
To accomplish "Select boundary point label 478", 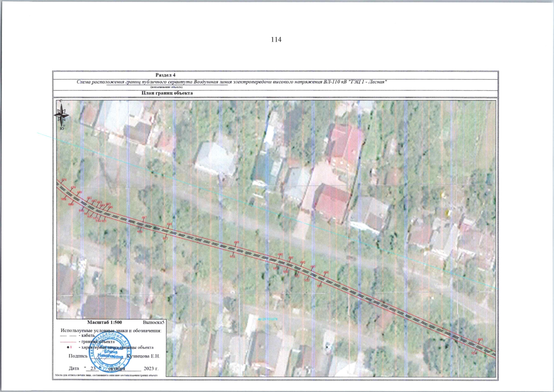I will (x=64, y=180).
